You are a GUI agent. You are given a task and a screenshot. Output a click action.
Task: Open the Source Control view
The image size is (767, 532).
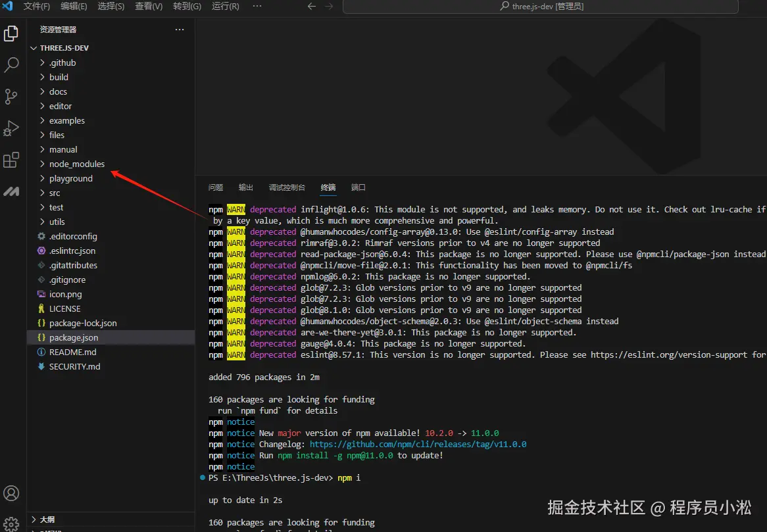[11, 96]
